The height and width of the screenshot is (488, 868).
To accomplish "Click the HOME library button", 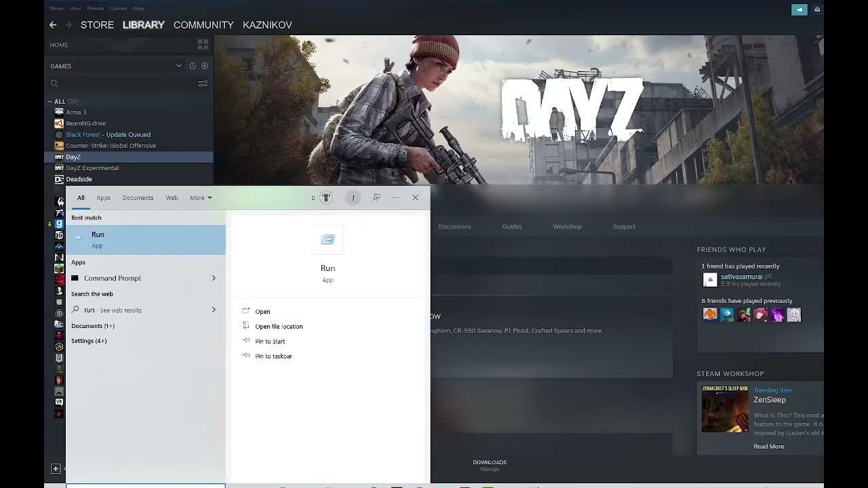I will [x=59, y=45].
